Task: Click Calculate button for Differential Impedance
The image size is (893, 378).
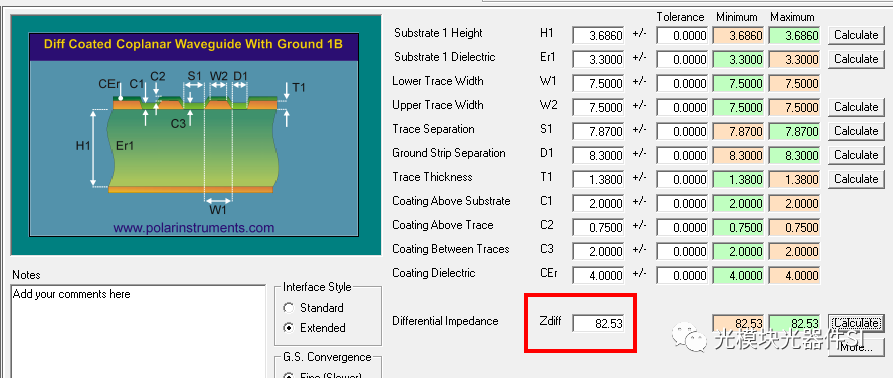Action: [856, 323]
